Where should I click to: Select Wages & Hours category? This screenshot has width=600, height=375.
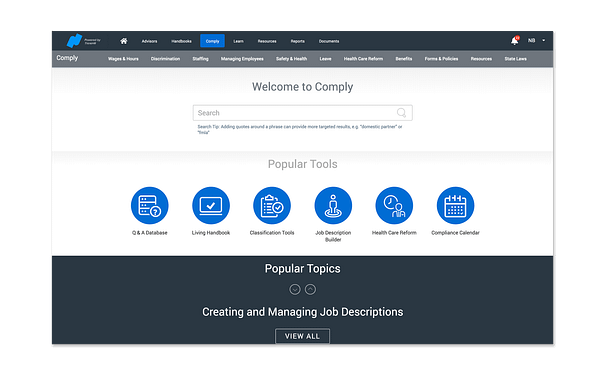[x=123, y=59]
